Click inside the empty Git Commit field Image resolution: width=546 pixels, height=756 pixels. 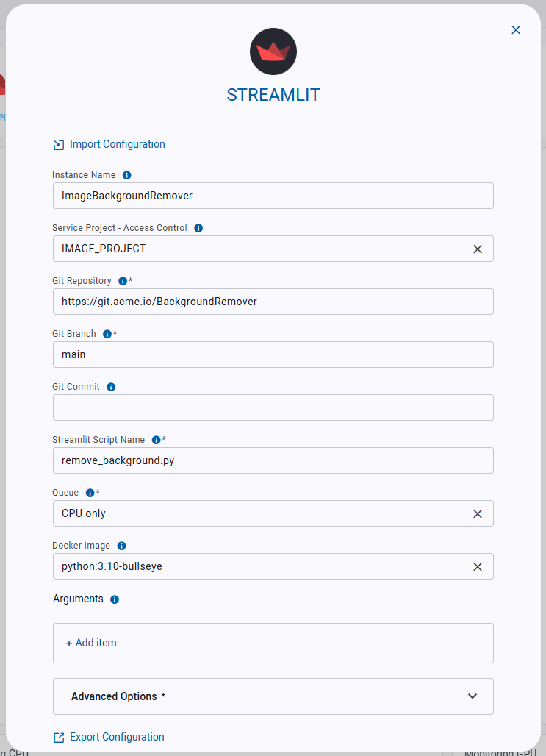point(273,407)
